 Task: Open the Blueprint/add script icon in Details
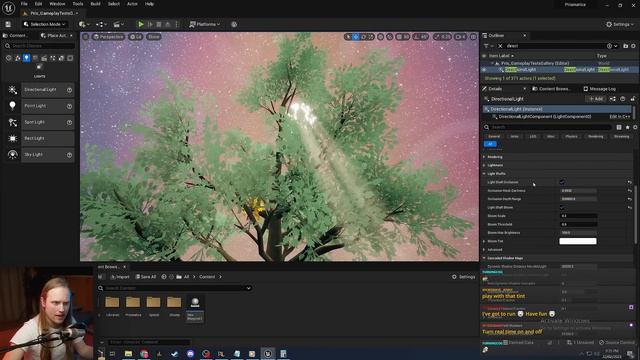613,99
